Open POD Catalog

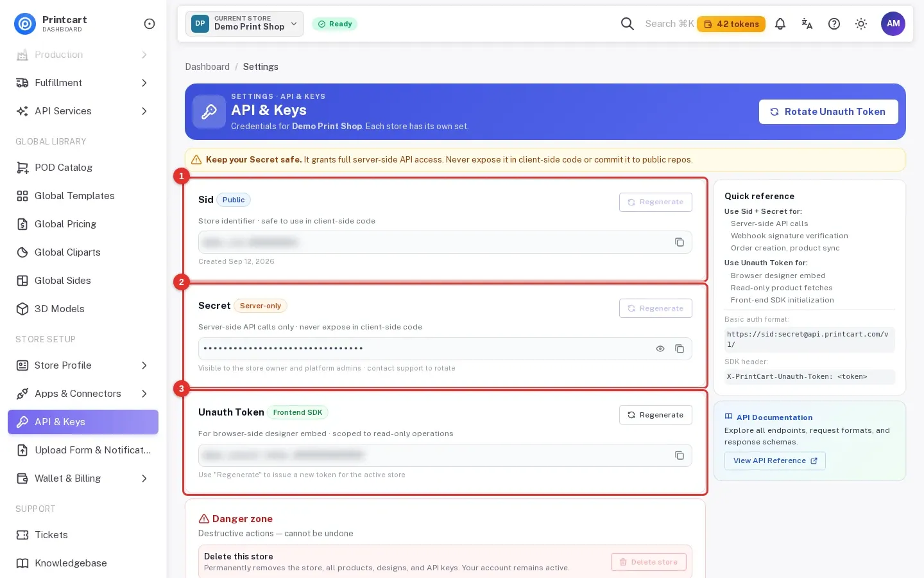pyautogui.click(x=83, y=168)
